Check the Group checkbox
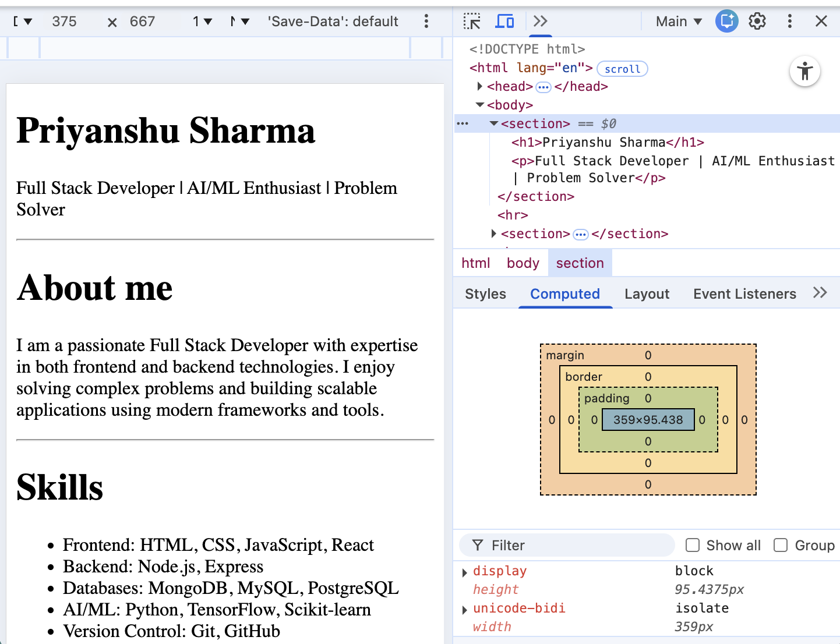The image size is (840, 644). [781, 545]
